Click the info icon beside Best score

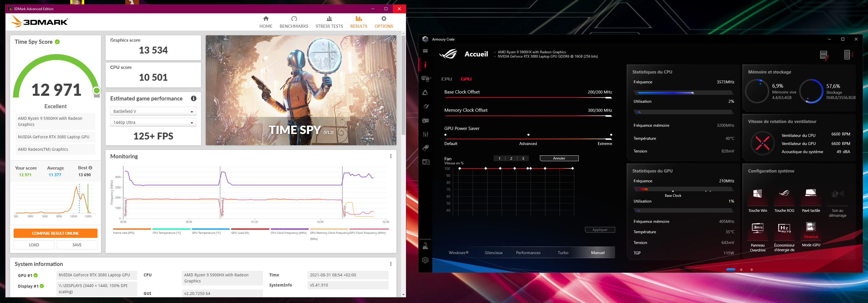tap(90, 168)
